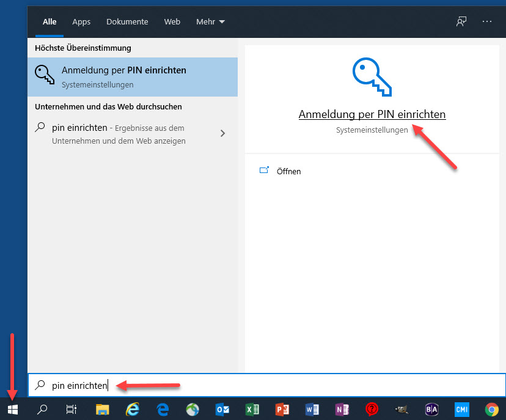Switch to the Dokumente tab
The height and width of the screenshot is (420, 506).
tap(127, 21)
